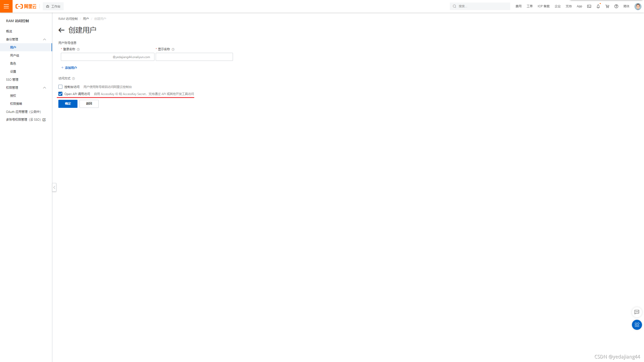Image resolution: width=644 pixels, height=362 pixels.
Task: Click the blue 确定 button
Action: click(68, 104)
